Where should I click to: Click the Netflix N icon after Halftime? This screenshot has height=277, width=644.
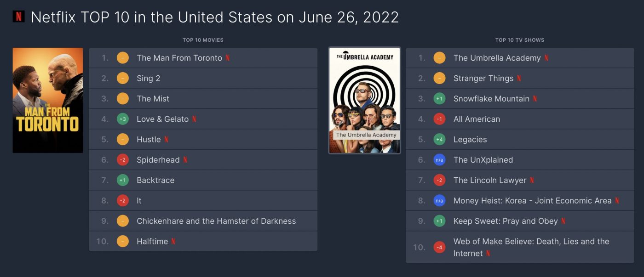(173, 241)
